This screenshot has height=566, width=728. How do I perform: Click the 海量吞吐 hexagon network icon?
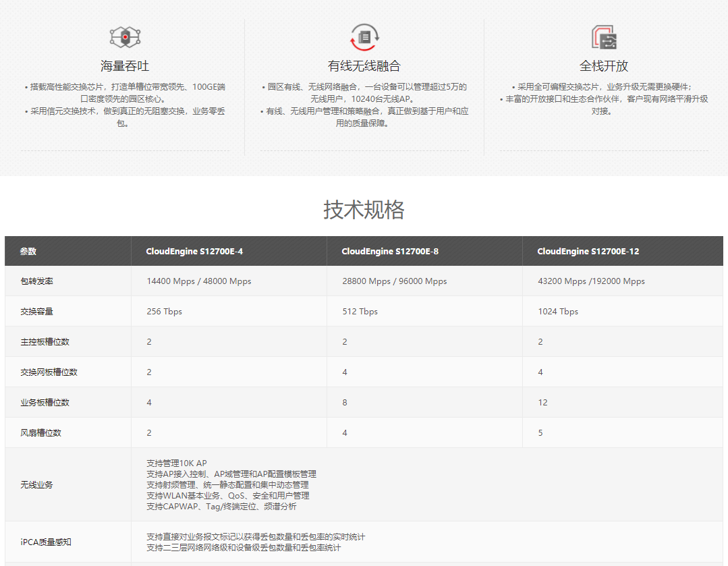125,37
